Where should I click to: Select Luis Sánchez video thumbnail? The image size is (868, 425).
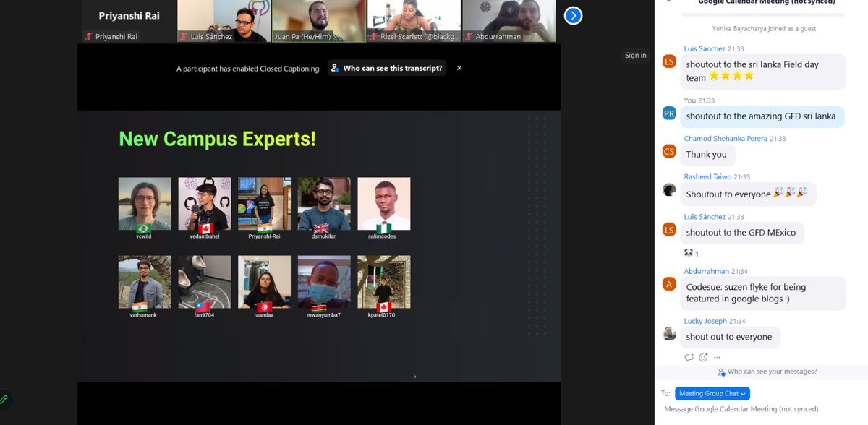click(x=224, y=21)
